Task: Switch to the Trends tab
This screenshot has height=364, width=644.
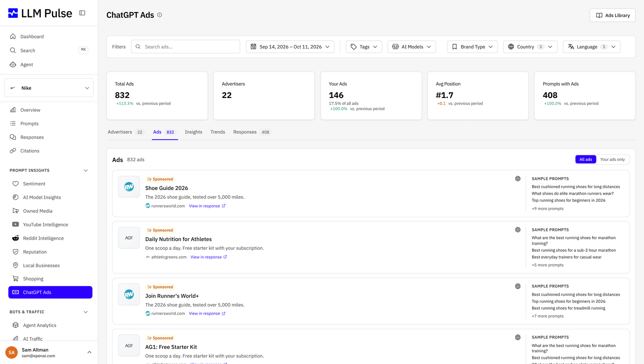Action: (x=218, y=132)
